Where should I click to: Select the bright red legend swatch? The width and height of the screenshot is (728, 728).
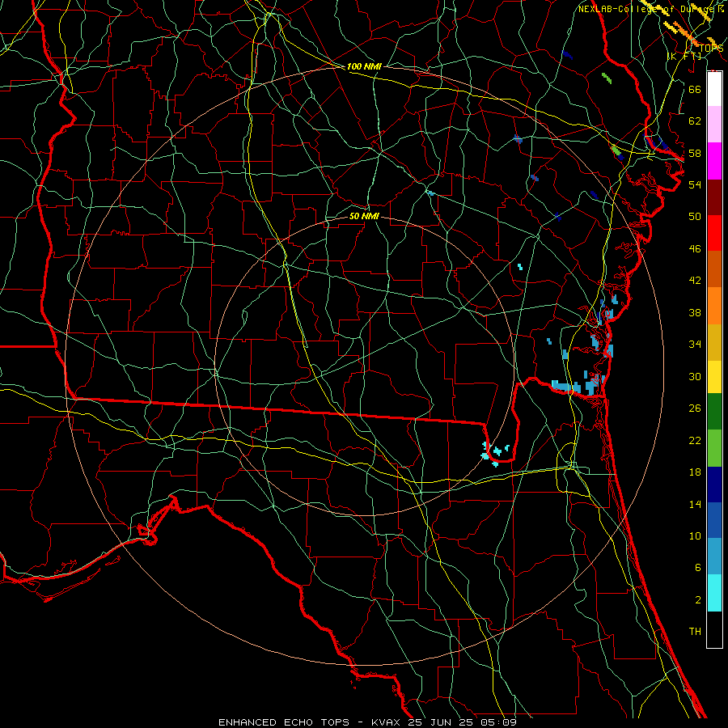click(714, 233)
